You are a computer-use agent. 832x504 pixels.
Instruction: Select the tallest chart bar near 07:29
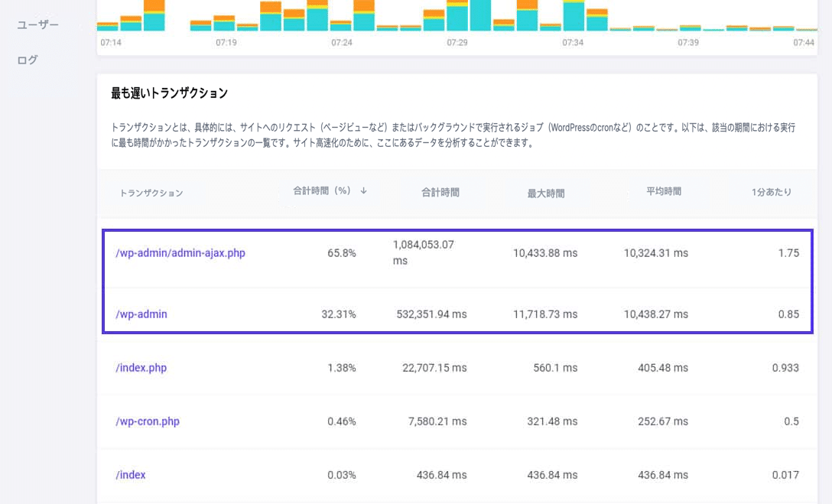[480, 15]
